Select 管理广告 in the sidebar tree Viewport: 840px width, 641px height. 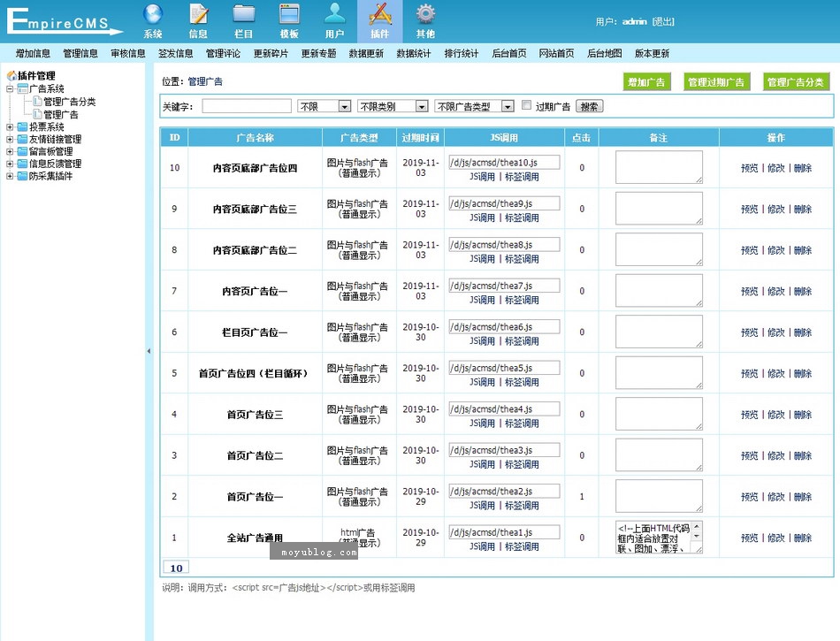pyautogui.click(x=60, y=115)
